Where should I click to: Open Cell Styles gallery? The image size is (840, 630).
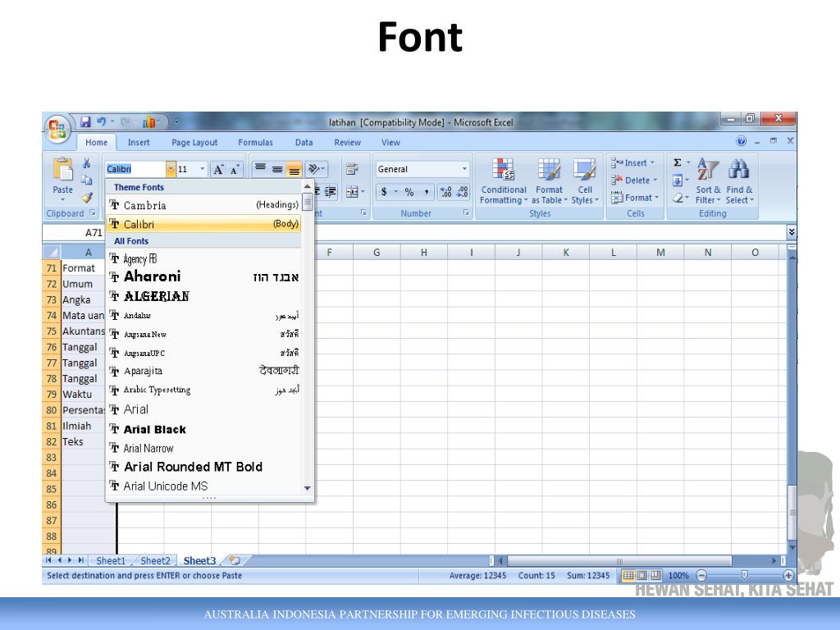coord(585,181)
